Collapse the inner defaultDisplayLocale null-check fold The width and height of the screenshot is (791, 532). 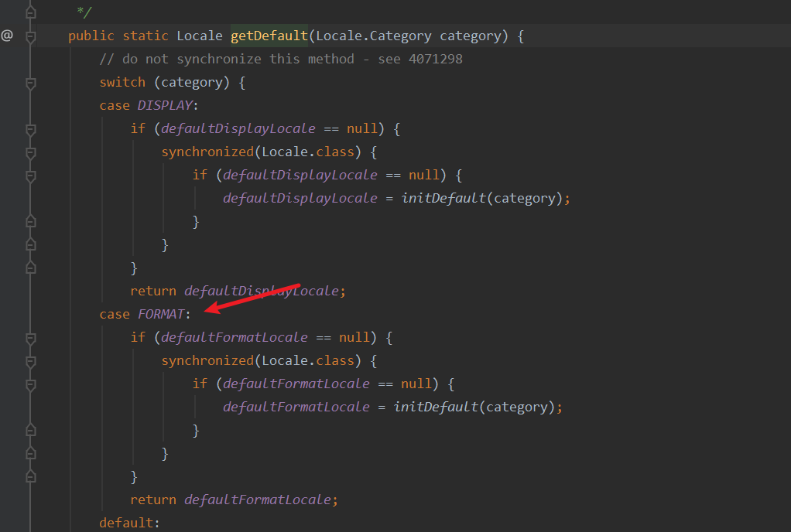click(x=31, y=176)
